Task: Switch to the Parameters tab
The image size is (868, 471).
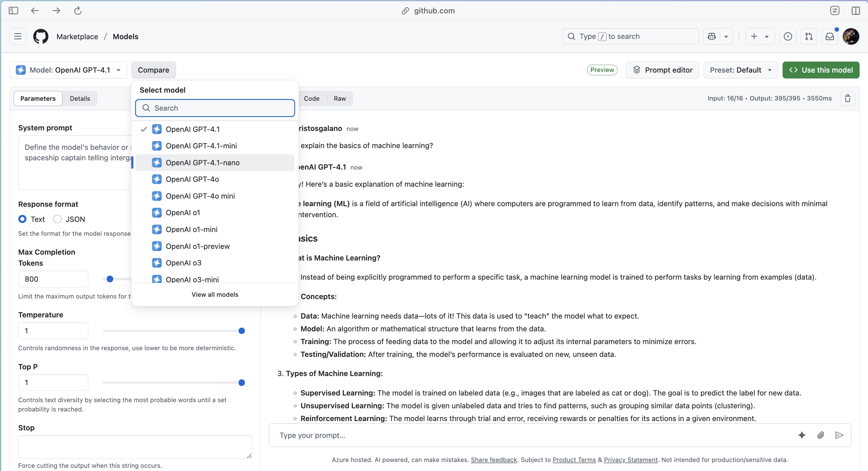Action: 38,98
